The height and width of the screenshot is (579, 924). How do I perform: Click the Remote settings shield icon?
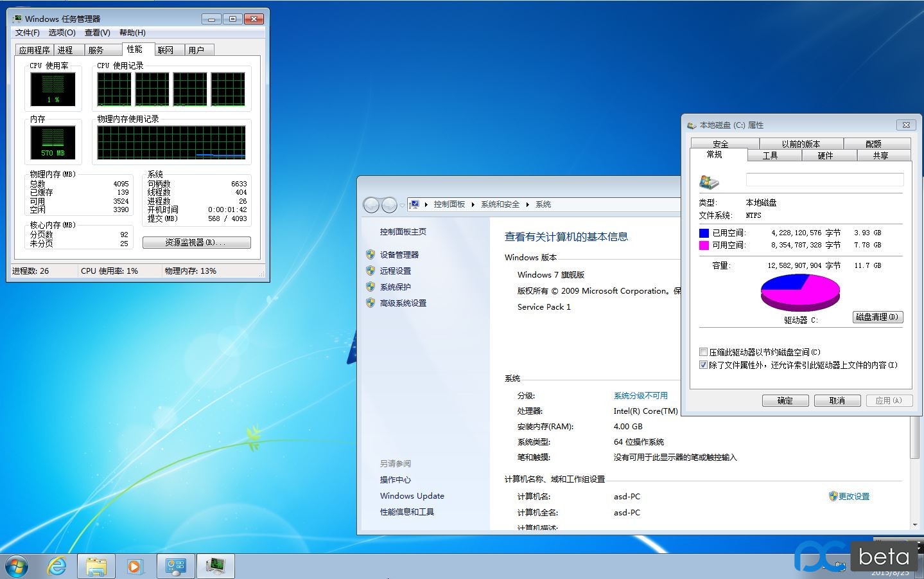[371, 271]
